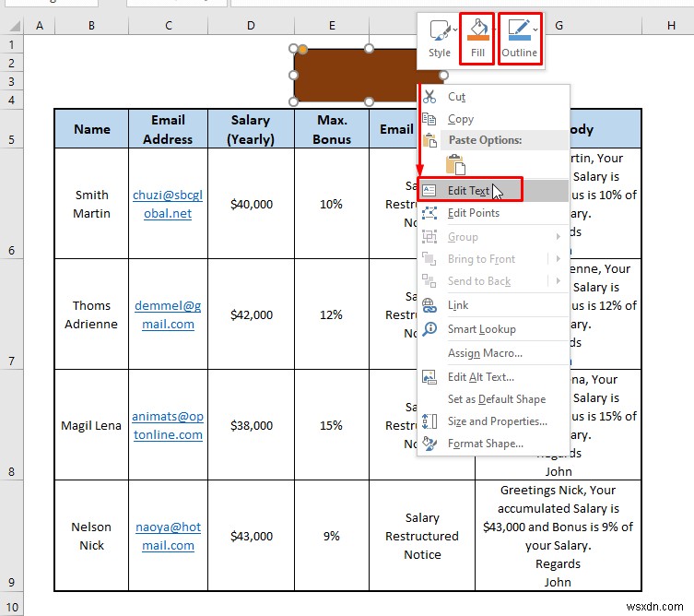Open Size and Properties... entry
Viewport: 694px width, 616px height.
tap(493, 421)
